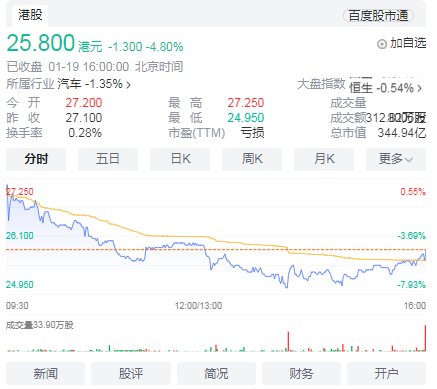The width and height of the screenshot is (437, 389).
Task: Click chart percentage label -3.69%
Action: coord(412,236)
